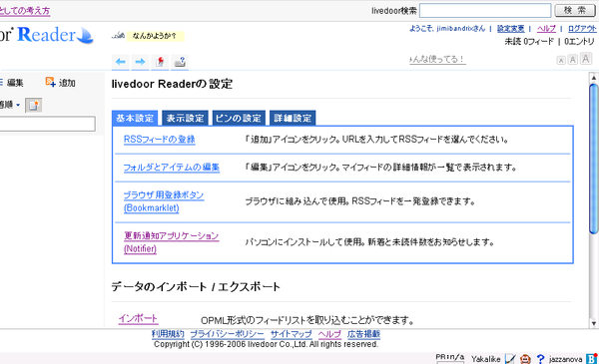Click the blue question mark status bar icon
599x364 pixels.
[540, 359]
